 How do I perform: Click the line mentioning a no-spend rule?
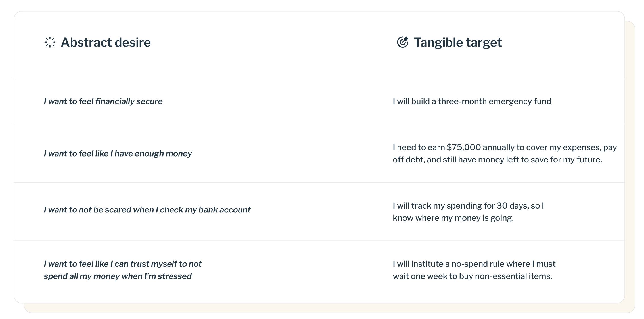click(474, 264)
